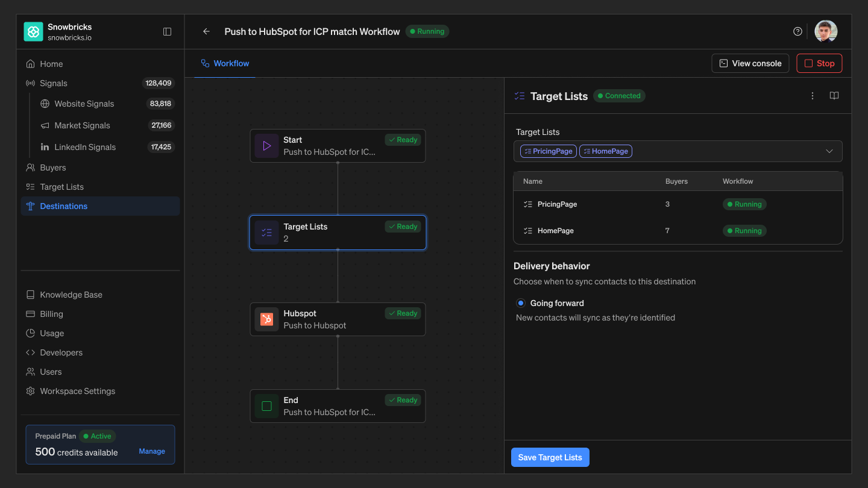
Task: Click the LinkedIn Signals logo icon
Action: click(45, 147)
